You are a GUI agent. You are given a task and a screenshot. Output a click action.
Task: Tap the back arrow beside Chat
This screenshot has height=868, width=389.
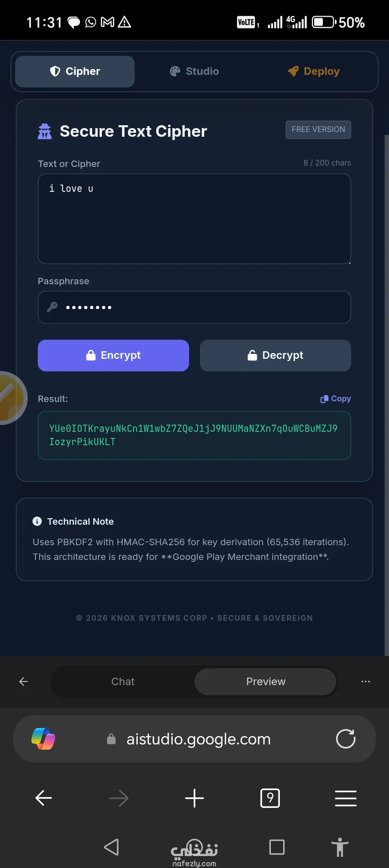pyautogui.click(x=24, y=682)
